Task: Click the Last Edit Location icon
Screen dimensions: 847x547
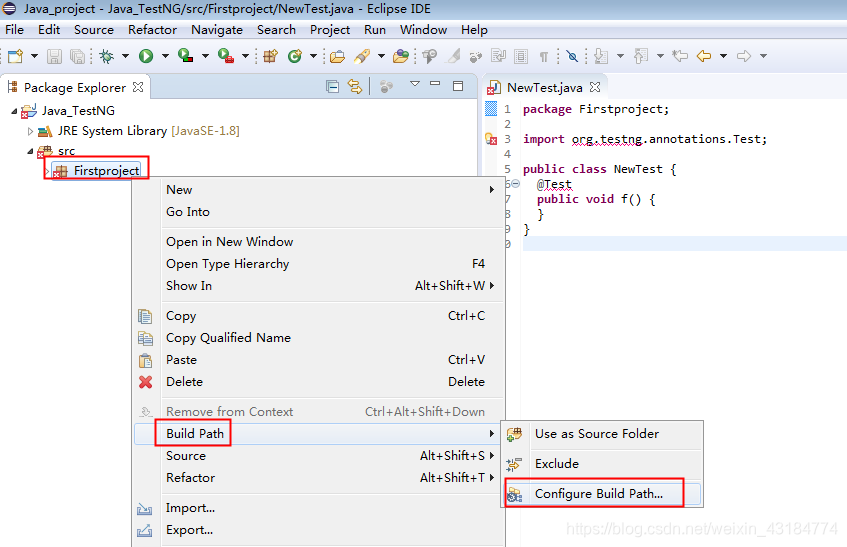Action: click(x=680, y=56)
